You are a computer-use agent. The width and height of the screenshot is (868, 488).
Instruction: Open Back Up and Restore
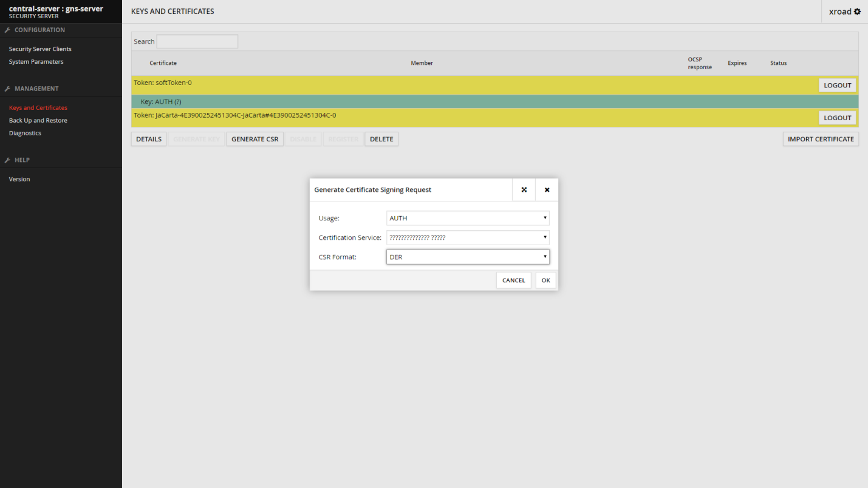tap(38, 121)
